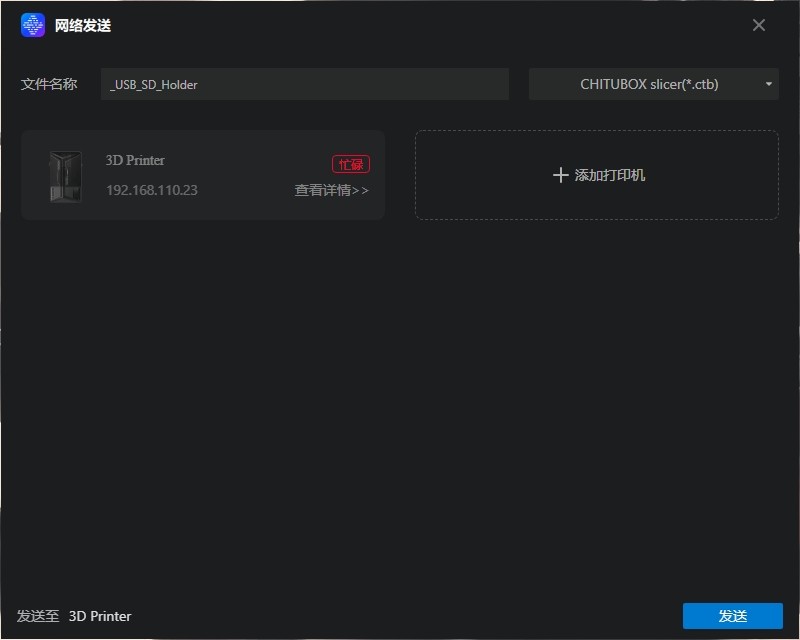Edit the file name field _USB_SD_Holder
Viewport: 800px width, 640px height.
pyautogui.click(x=305, y=84)
